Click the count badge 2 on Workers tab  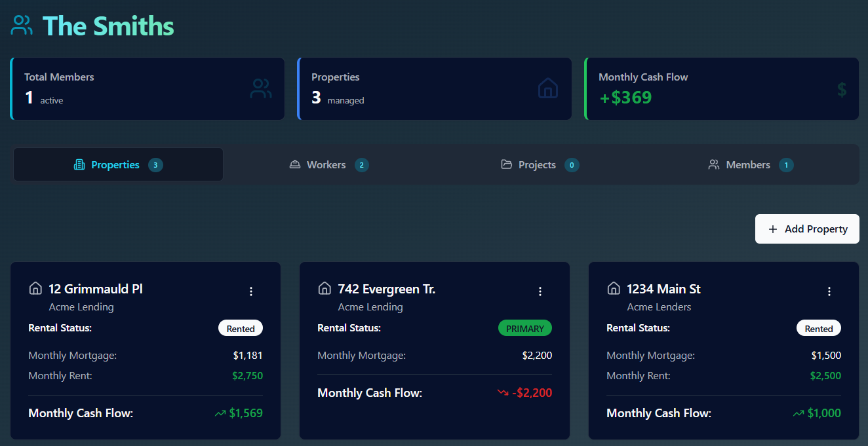point(362,165)
